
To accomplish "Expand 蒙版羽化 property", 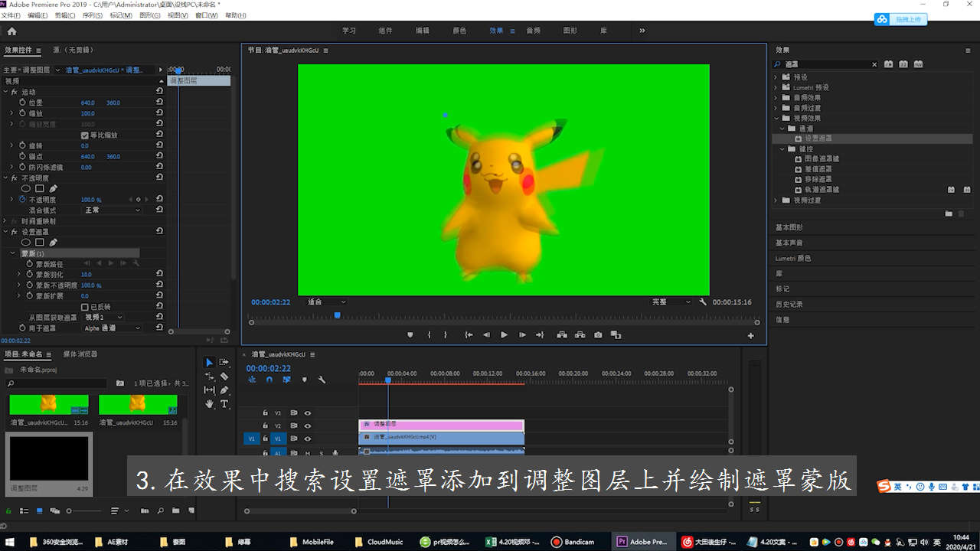I will click(x=19, y=275).
